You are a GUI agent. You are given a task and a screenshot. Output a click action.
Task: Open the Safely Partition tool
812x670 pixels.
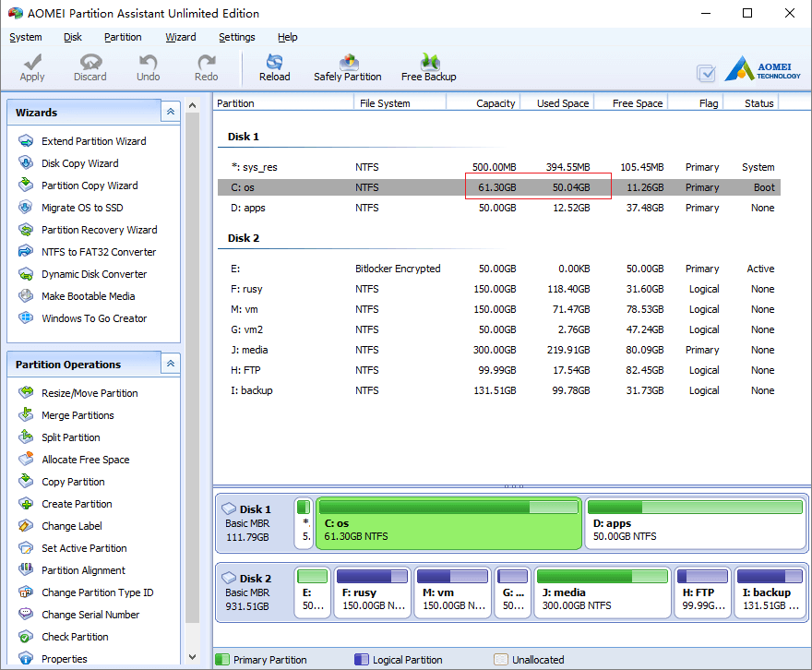click(x=348, y=67)
